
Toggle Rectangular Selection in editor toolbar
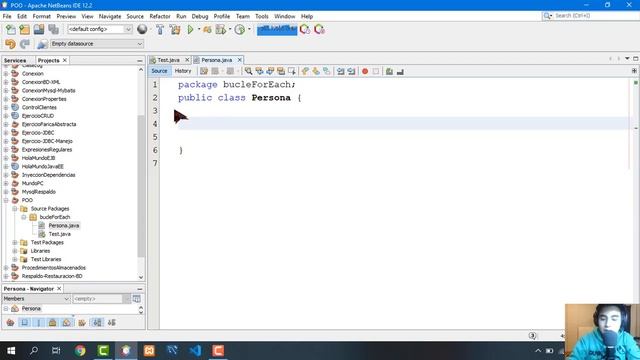pyautogui.click(x=291, y=71)
